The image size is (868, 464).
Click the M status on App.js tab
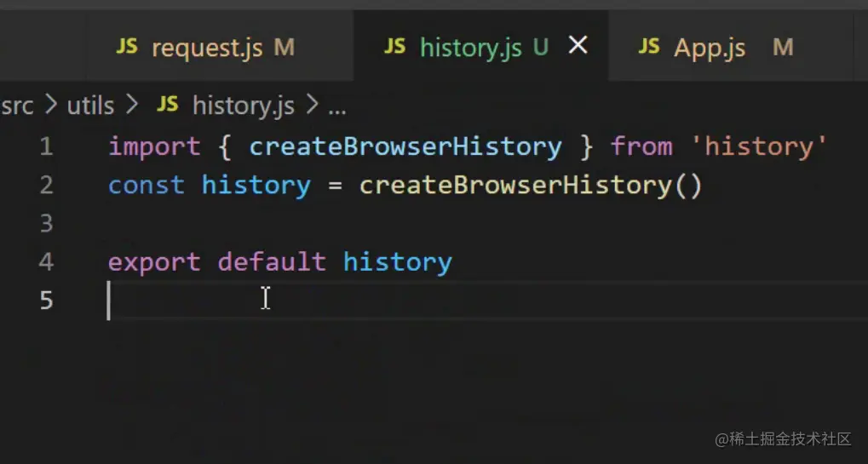[784, 49]
